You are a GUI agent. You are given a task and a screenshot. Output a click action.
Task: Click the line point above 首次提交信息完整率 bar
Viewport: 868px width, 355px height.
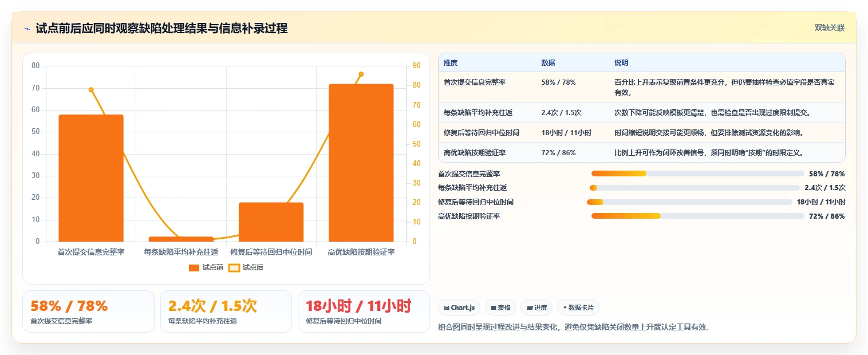tap(91, 89)
